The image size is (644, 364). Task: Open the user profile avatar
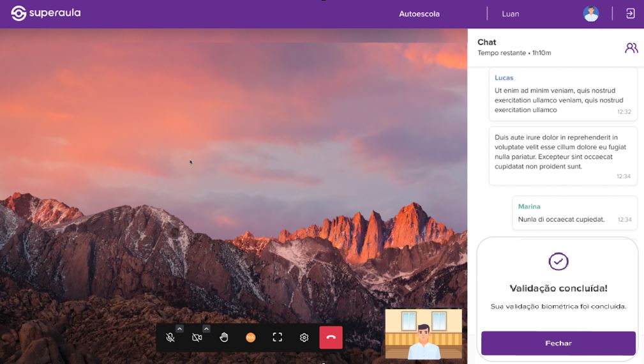pos(590,13)
